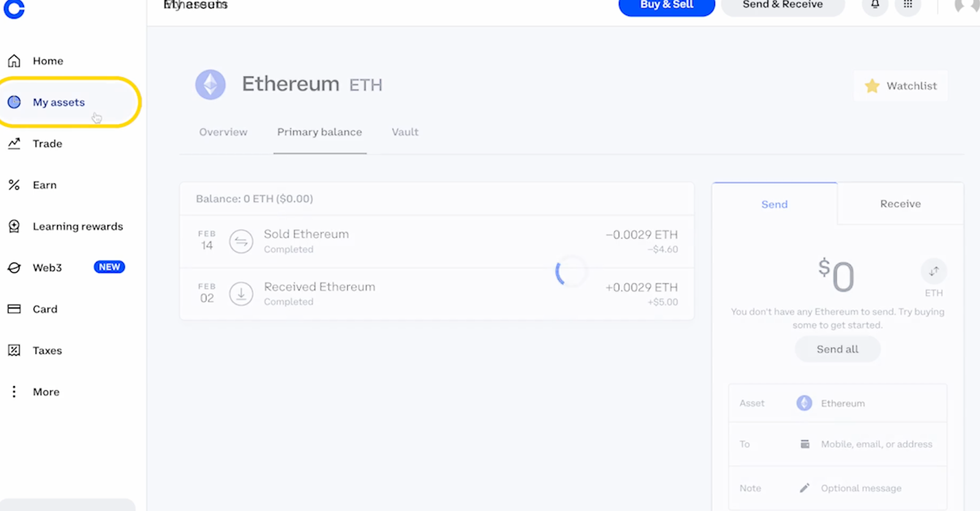Open Learning rewards page
Image resolution: width=980 pixels, height=511 pixels.
[66, 226]
